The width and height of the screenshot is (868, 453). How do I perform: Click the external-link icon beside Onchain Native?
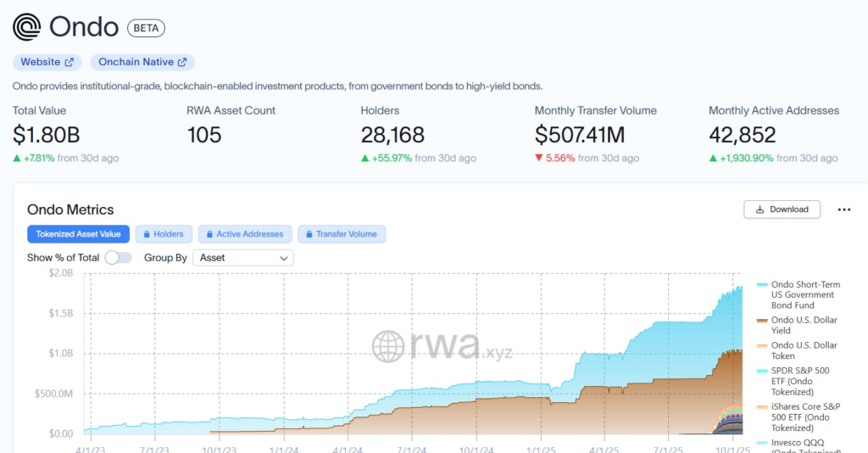[182, 62]
